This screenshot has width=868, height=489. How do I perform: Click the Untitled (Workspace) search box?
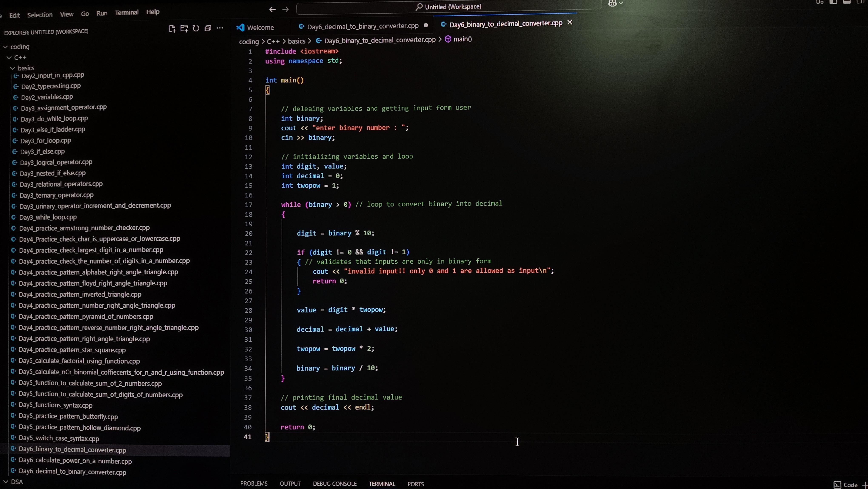pos(448,7)
